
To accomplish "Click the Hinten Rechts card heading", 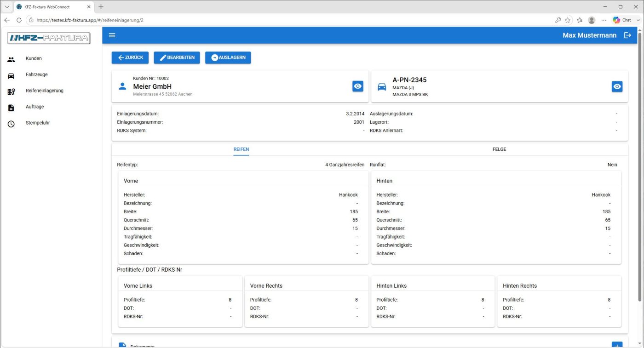I will 520,286.
